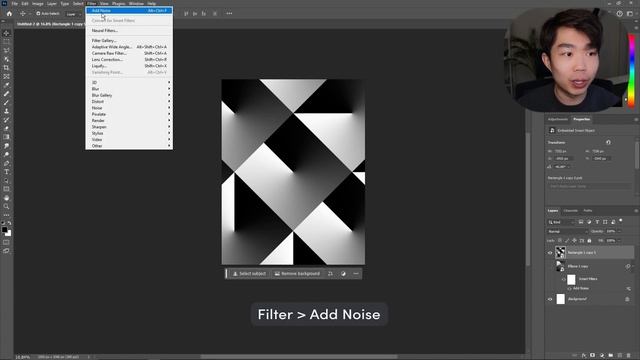Image resolution: width=640 pixels, height=360 pixels.
Task: Click the create new group folder icon
Action: (x=611, y=356)
